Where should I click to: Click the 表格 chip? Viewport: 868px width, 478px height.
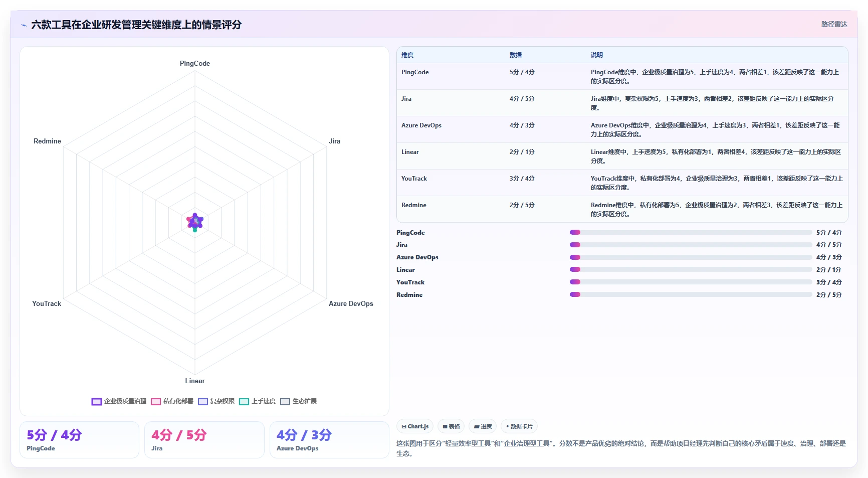(451, 426)
